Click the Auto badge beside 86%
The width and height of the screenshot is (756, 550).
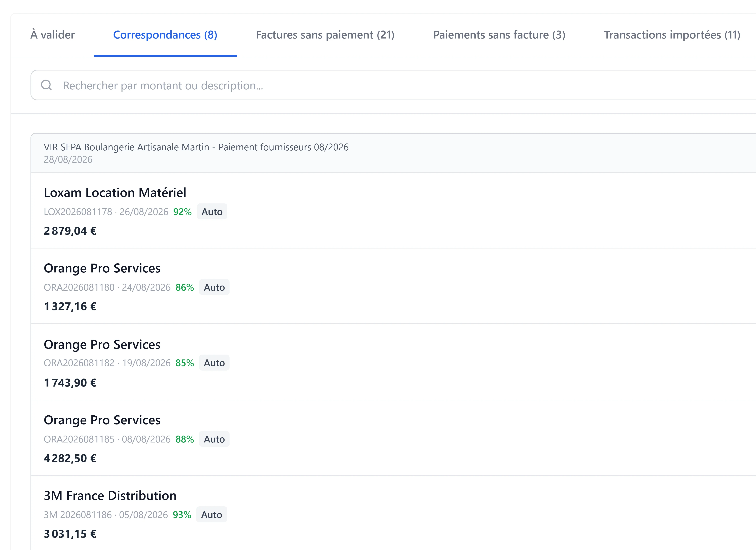(214, 287)
